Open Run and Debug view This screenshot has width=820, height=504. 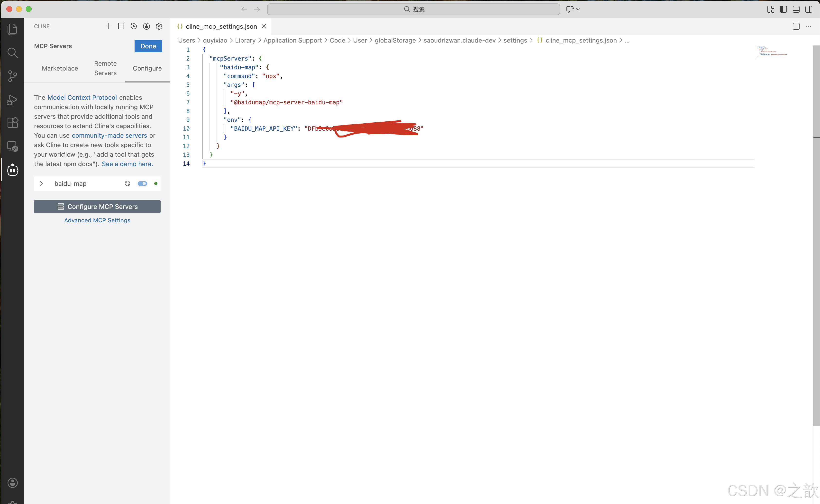[x=12, y=100]
